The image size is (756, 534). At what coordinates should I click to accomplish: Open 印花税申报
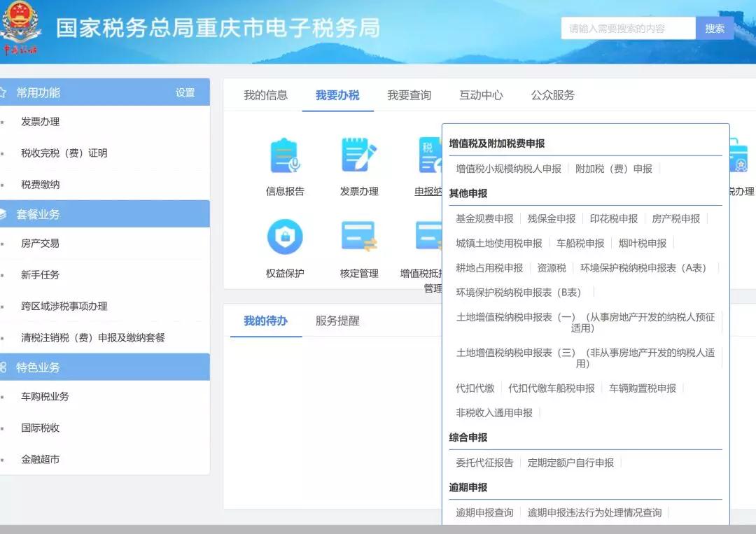(x=614, y=218)
